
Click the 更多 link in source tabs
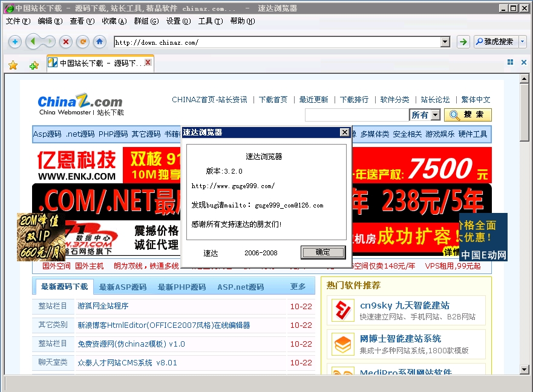(298, 287)
